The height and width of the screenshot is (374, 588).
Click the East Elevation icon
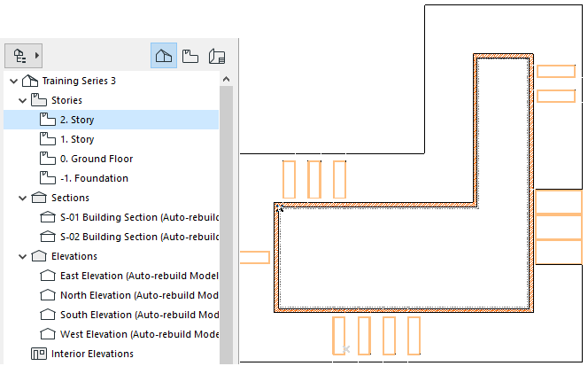coord(48,276)
